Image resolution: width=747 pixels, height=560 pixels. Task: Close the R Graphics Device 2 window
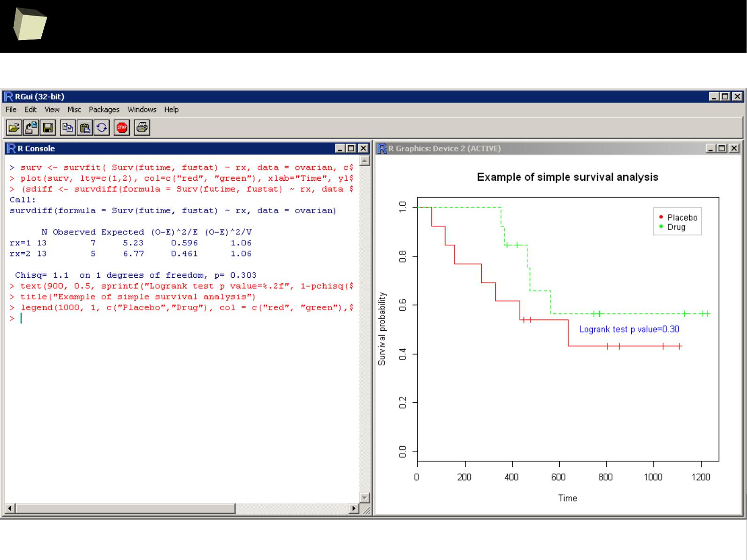pyautogui.click(x=734, y=148)
